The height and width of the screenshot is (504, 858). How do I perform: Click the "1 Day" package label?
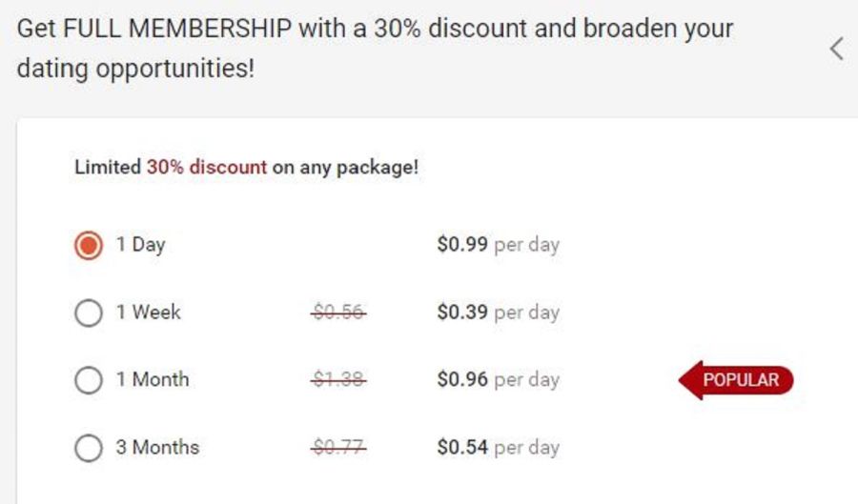point(141,245)
